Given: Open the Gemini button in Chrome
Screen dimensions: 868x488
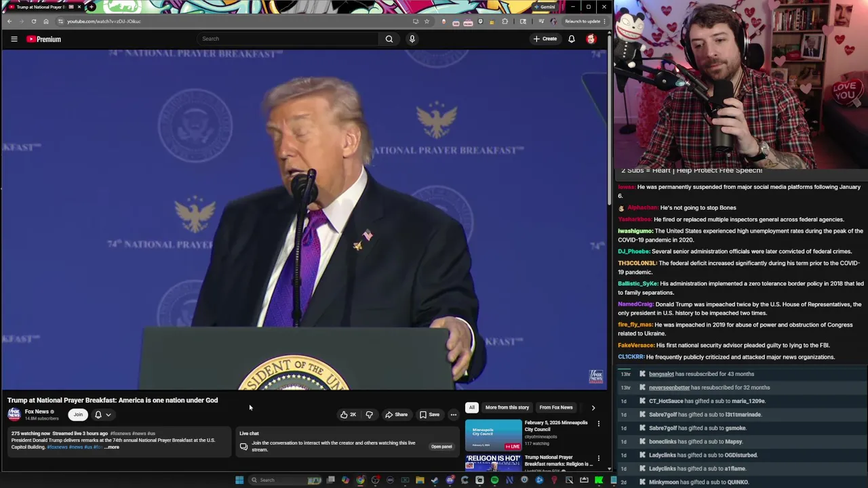Looking at the screenshot, I should pos(545,7).
